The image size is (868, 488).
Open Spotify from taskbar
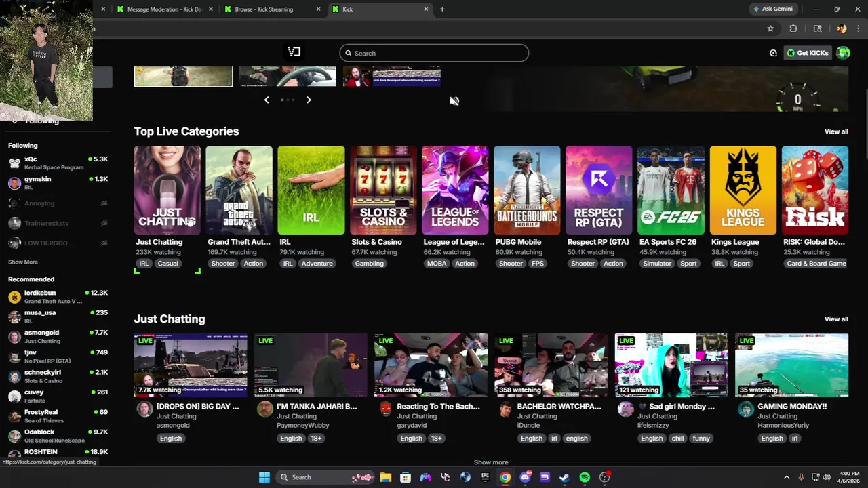point(585,477)
